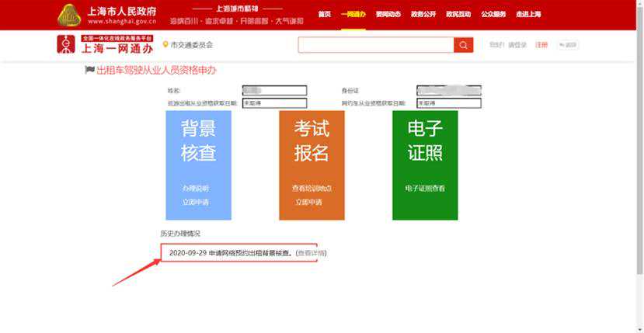Screen dimensions: 644x333
Task: Open the 政务公开 menu item
Action: pyautogui.click(x=422, y=15)
